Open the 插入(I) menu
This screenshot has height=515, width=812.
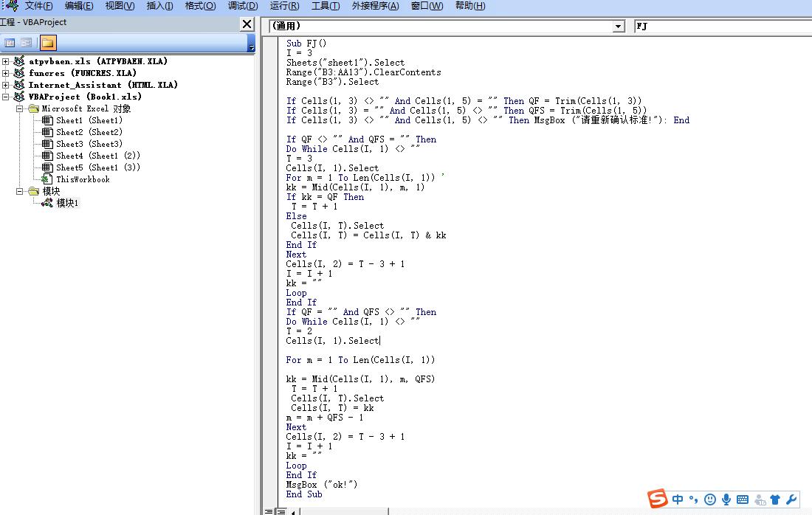point(159,6)
